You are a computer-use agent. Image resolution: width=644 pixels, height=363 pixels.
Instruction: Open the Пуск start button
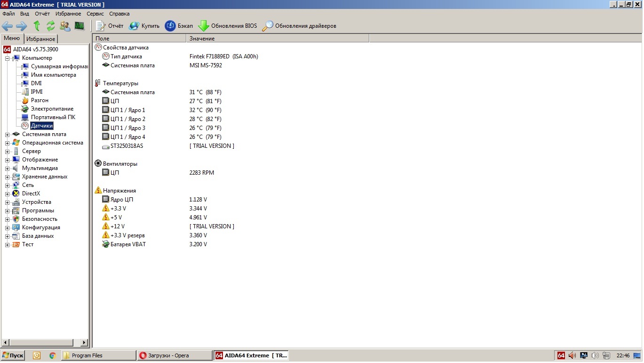[13, 355]
